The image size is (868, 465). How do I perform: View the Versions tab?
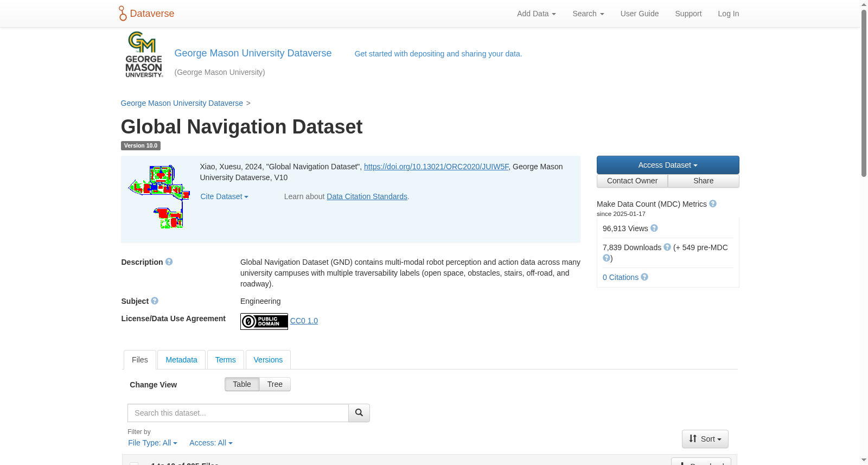tap(268, 360)
